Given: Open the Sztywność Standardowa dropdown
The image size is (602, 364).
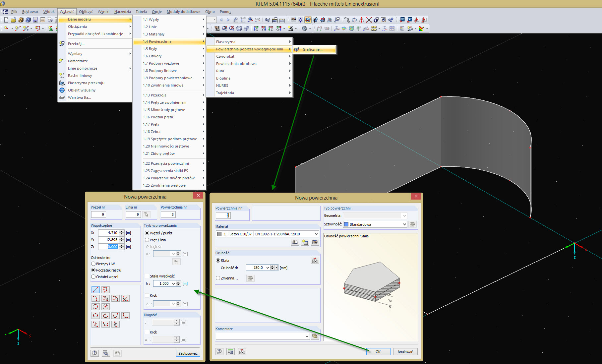Looking at the screenshot, I should click(404, 224).
